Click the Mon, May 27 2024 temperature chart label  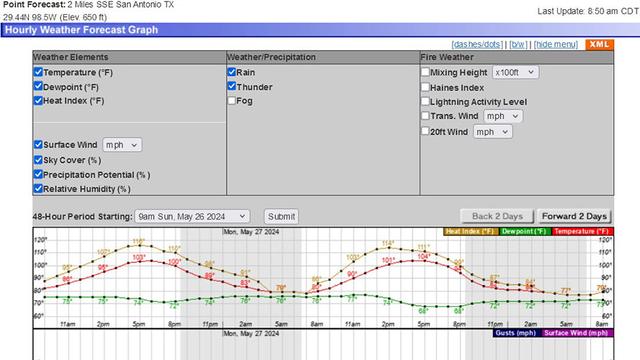[251, 232]
